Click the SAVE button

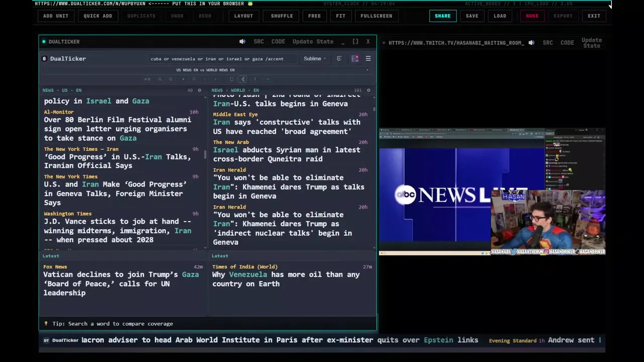pyautogui.click(x=472, y=16)
